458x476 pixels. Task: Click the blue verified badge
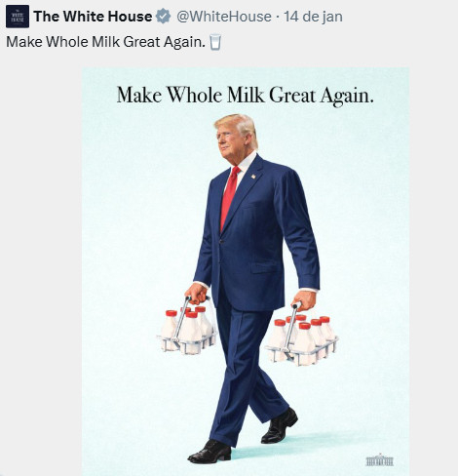[163, 17]
